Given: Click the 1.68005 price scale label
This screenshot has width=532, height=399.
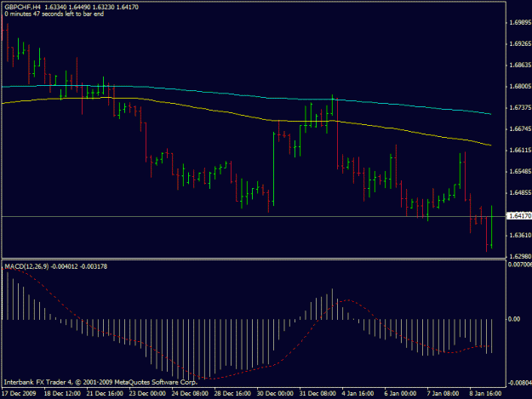Looking at the screenshot, I should pos(520,87).
